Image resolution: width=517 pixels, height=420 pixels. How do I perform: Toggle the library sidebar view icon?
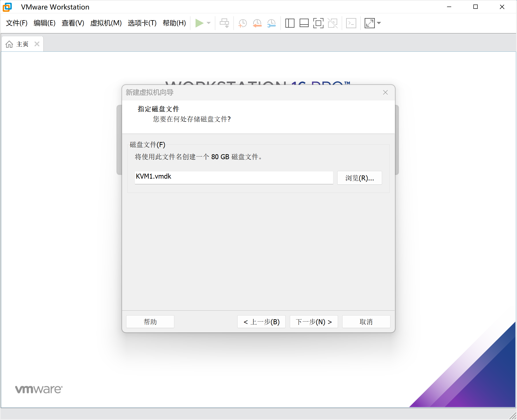(x=290, y=23)
